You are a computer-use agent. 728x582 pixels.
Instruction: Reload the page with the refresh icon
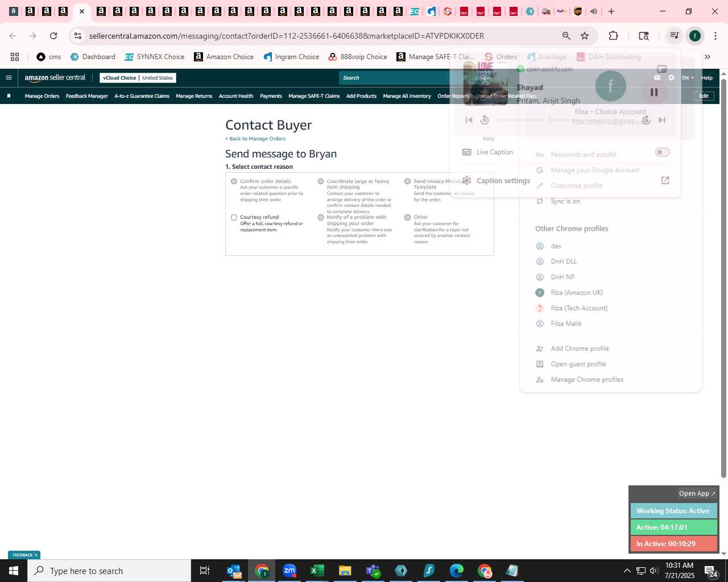point(53,36)
